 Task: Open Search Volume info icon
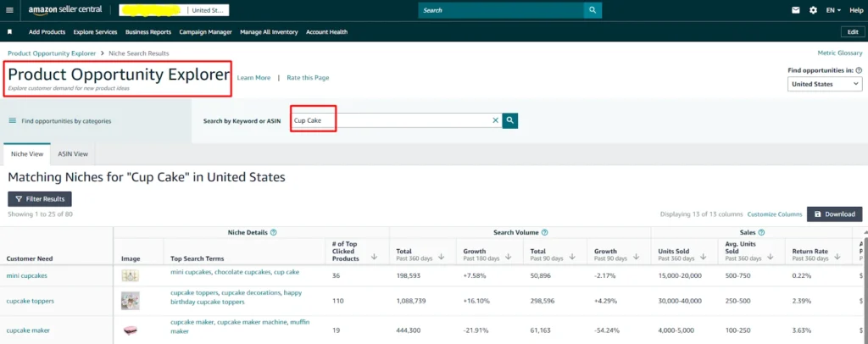(544, 233)
